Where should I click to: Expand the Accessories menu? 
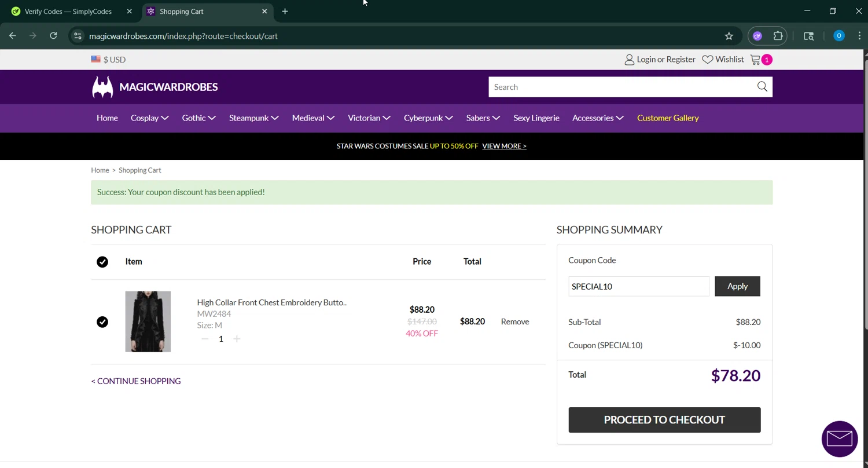pos(598,118)
